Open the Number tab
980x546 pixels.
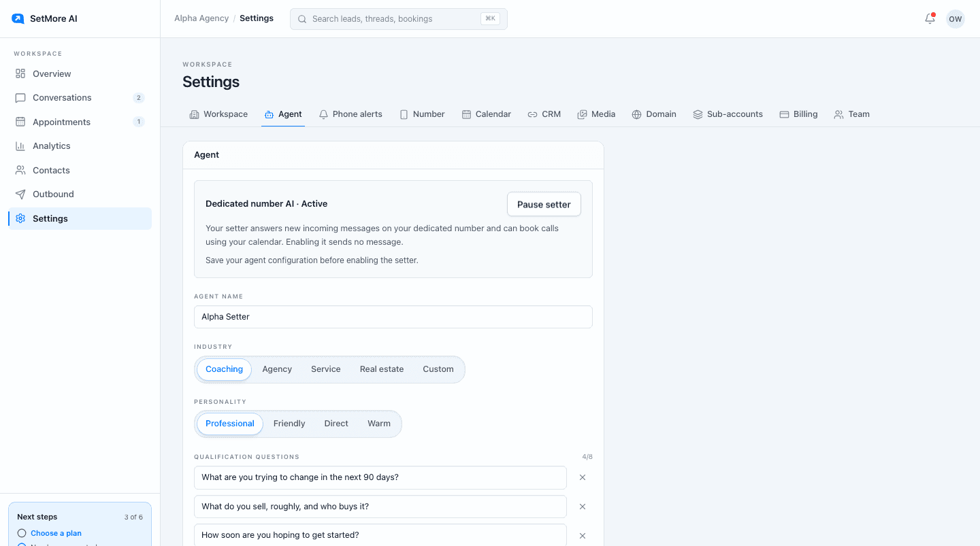pyautogui.click(x=422, y=114)
